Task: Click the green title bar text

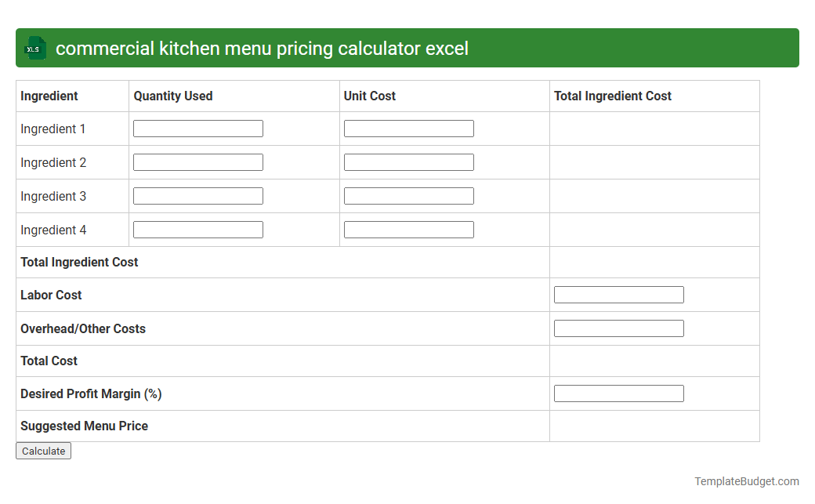Action: coord(263,48)
